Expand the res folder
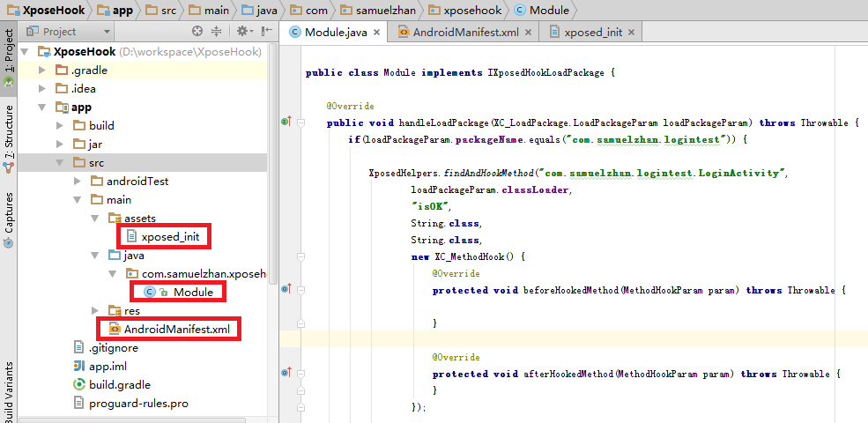868x423 pixels. (95, 310)
